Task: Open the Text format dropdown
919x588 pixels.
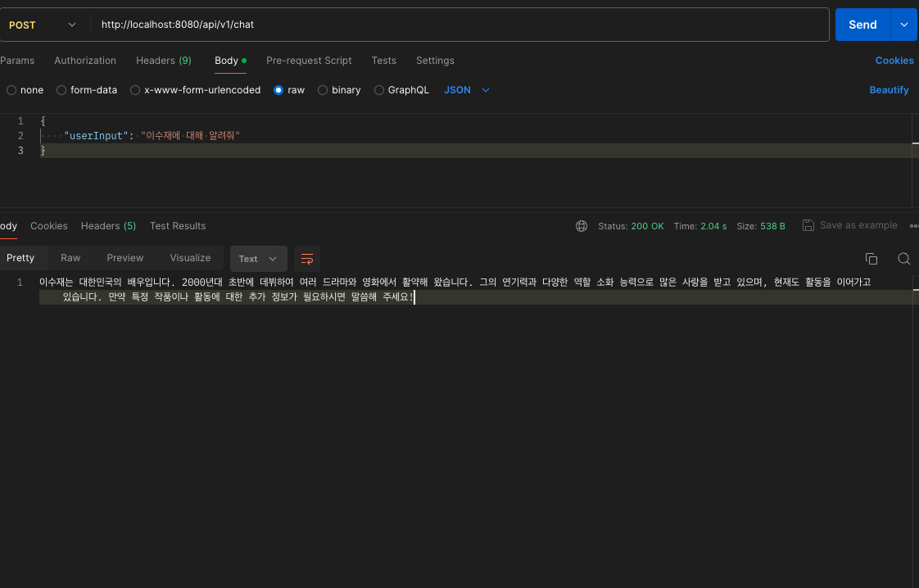Action: 258,259
